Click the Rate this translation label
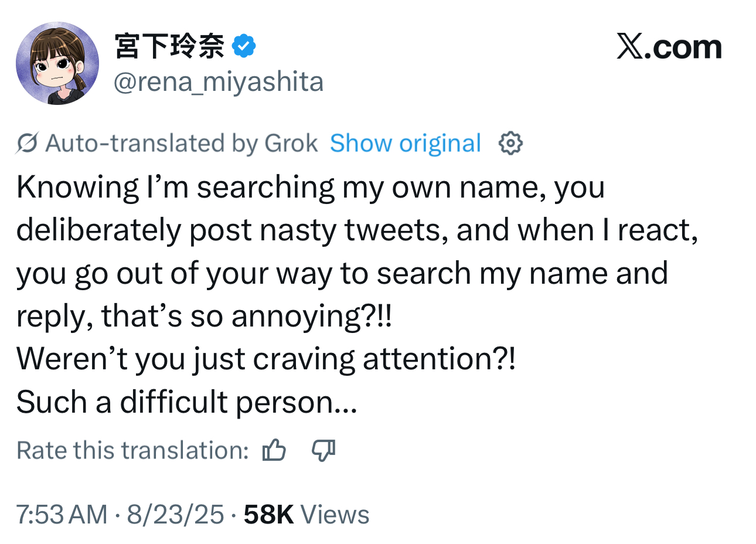 point(133,450)
